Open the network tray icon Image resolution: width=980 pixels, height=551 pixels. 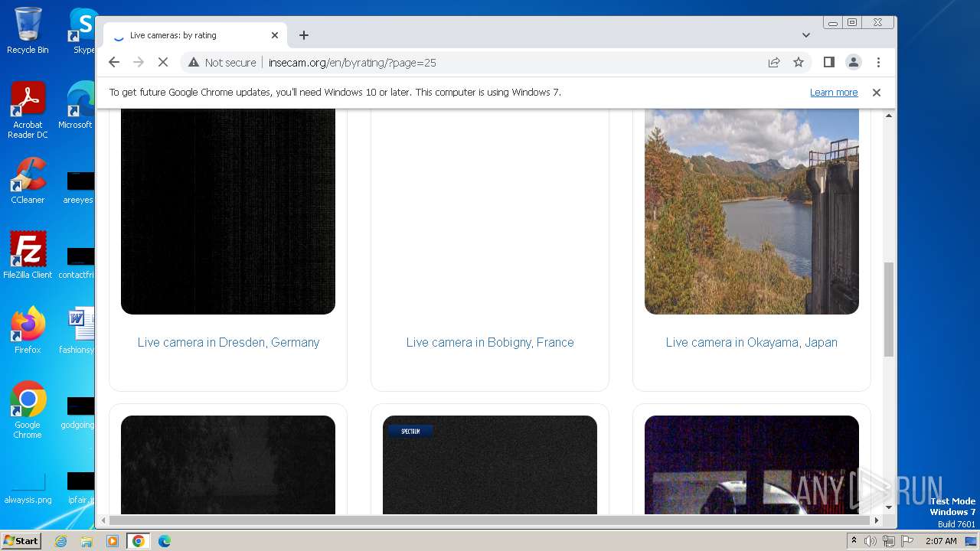pyautogui.click(x=888, y=541)
